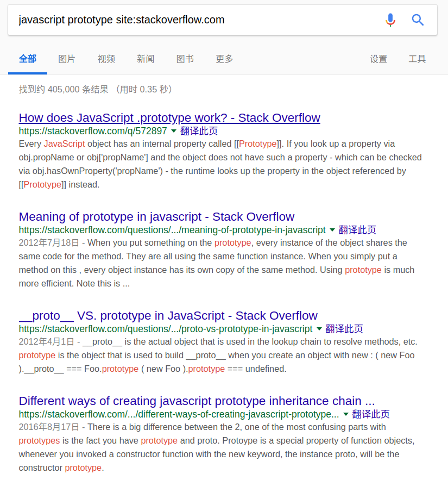This screenshot has height=486, width=448.
Task: Open 'Meaning of prototype in javascript' result
Action: (x=156, y=217)
